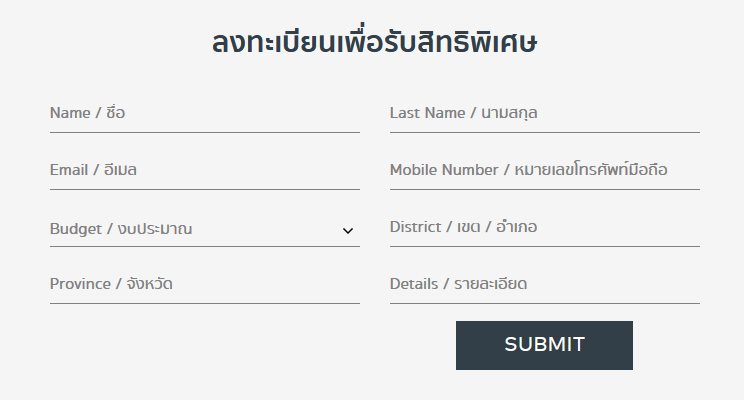Click the หมายเลขโทรศัพท์มือถือ placeholder text
The image size is (744, 400).
pos(591,169)
